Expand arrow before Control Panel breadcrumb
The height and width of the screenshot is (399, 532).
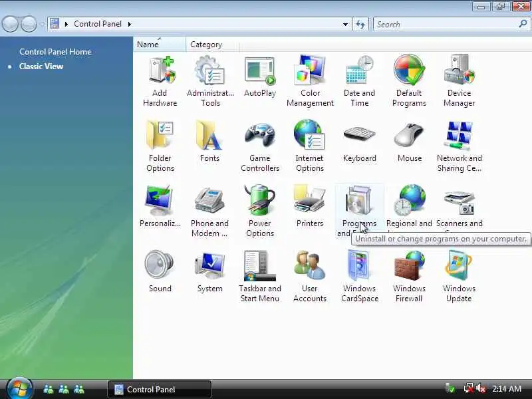click(x=66, y=24)
